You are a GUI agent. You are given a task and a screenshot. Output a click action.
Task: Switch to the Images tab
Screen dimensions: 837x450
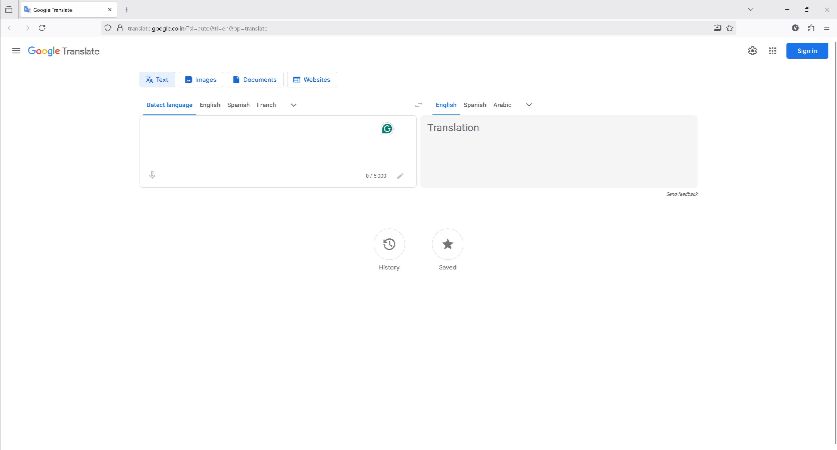click(201, 80)
